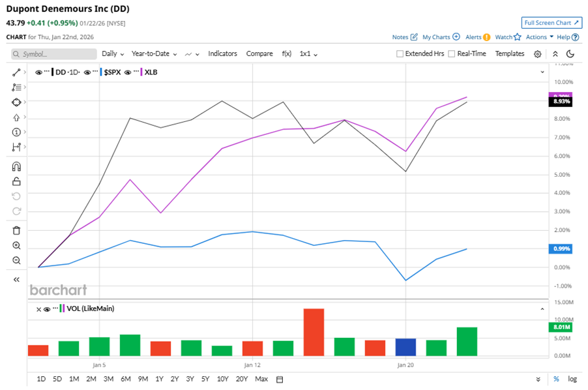Open the Full Screen Chart
Screen dimensions: 588x390
pos(551,23)
